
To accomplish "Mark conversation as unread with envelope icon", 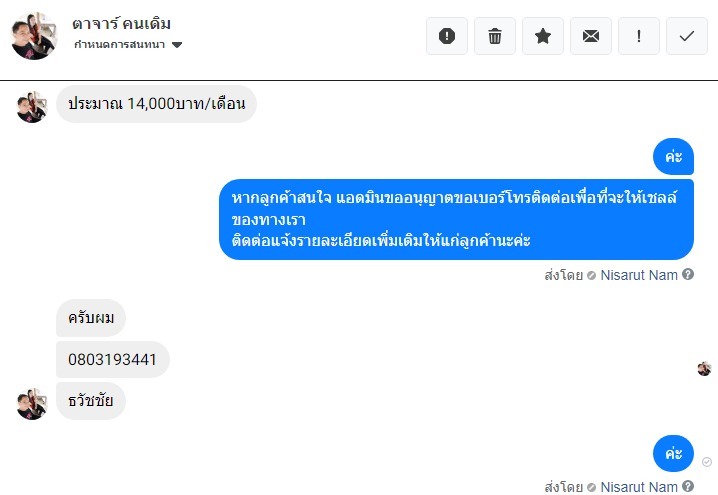I will [x=591, y=36].
